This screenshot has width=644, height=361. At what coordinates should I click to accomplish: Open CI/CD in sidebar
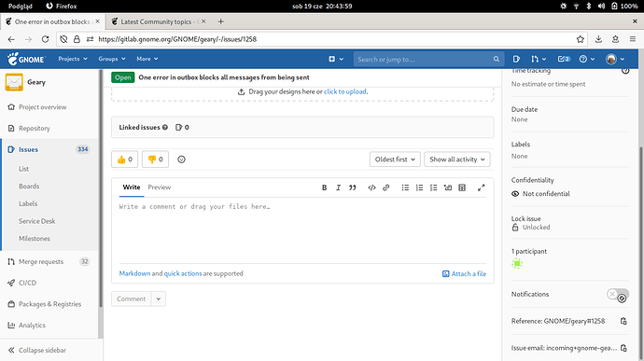pyautogui.click(x=27, y=283)
